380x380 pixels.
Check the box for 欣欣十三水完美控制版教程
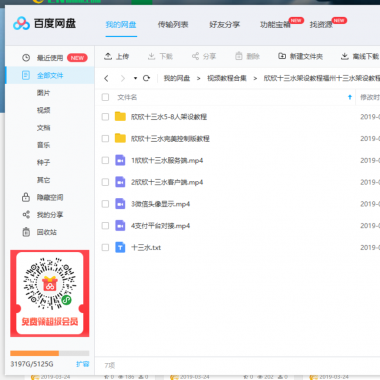click(105, 138)
